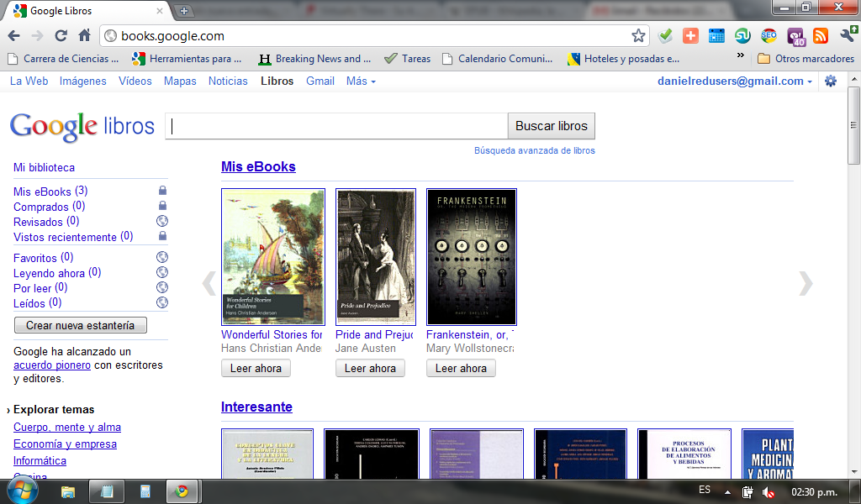Show next eBooks with the right arrow

(805, 284)
